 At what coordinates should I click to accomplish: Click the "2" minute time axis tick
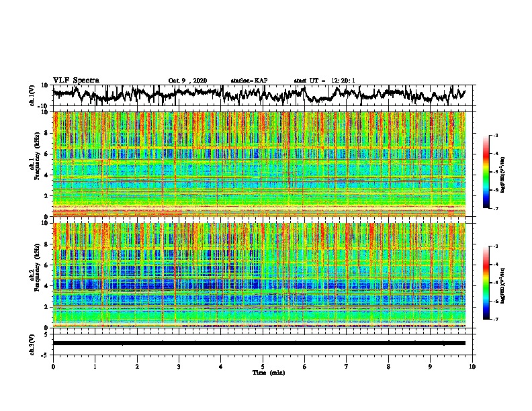coord(137,367)
